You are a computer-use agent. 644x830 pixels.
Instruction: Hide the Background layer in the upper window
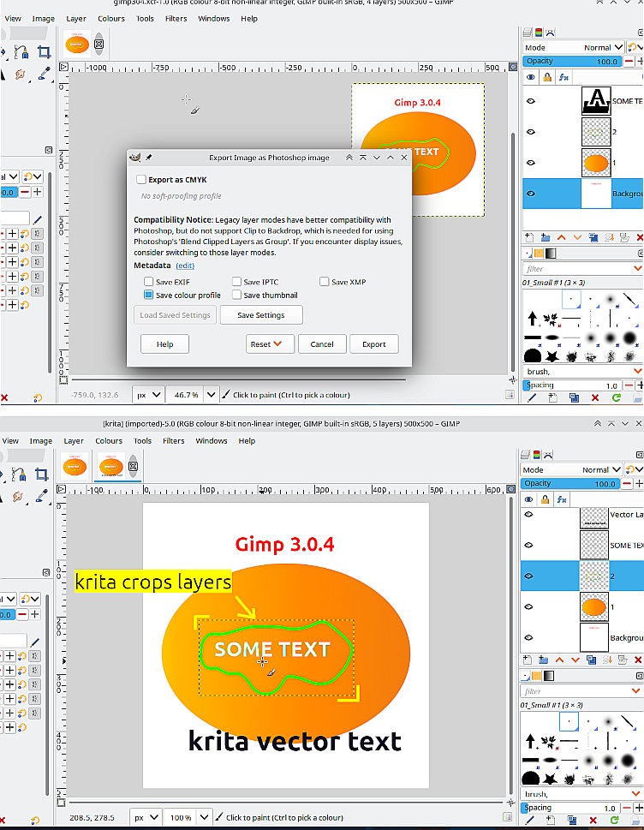[x=531, y=194]
